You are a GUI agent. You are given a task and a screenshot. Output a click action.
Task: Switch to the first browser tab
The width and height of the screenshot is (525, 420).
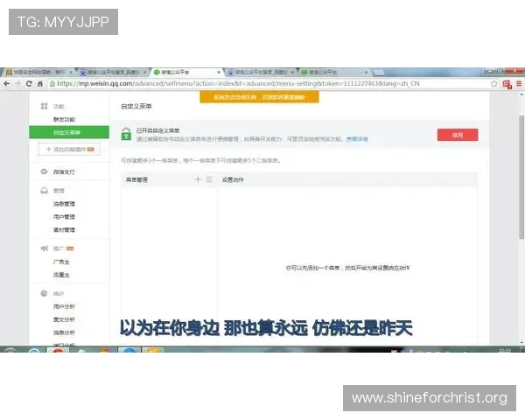click(38, 72)
